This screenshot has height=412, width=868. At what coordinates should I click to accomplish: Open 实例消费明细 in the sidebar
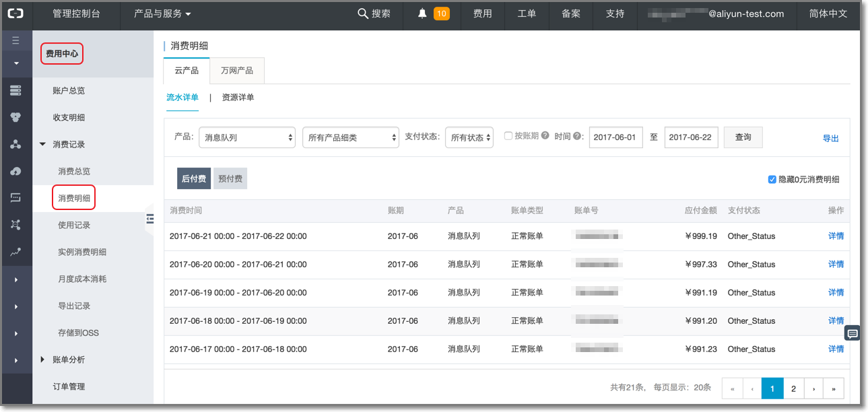click(x=82, y=252)
